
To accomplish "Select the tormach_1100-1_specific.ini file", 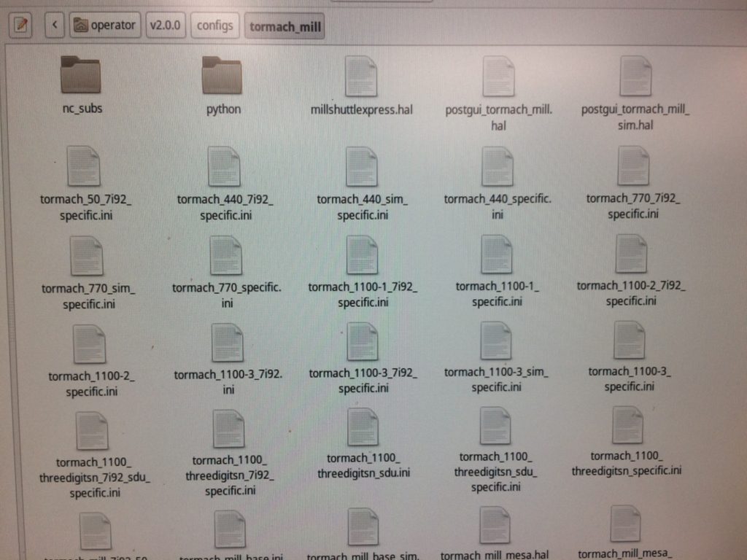I will coord(497,271).
